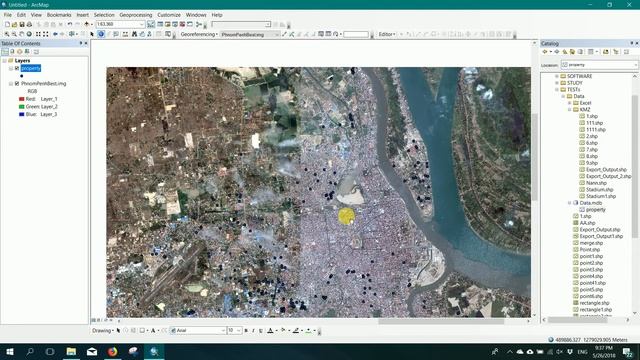The image size is (640, 360).
Task: Open the Arial font dropdown
Action: click(x=223, y=330)
